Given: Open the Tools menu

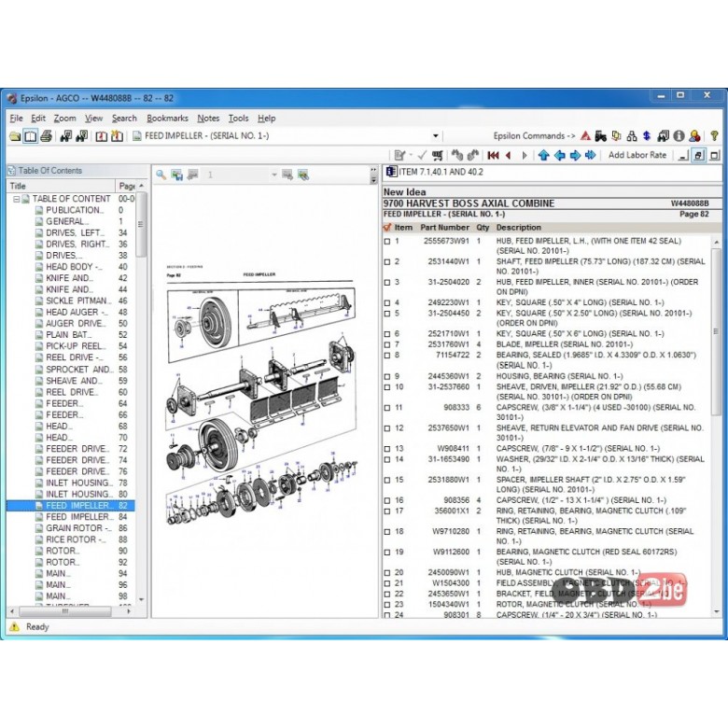Looking at the screenshot, I should tap(238, 119).
